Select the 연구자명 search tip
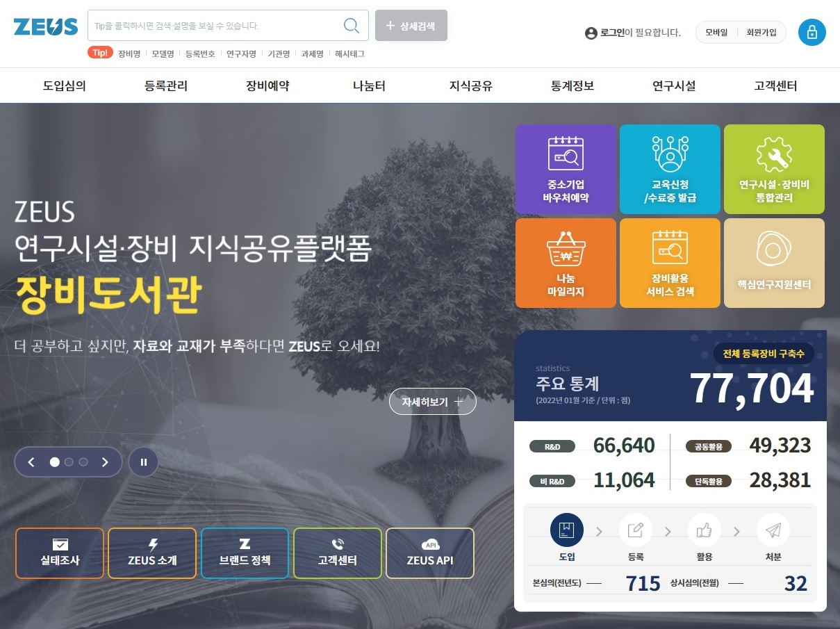 tap(241, 54)
